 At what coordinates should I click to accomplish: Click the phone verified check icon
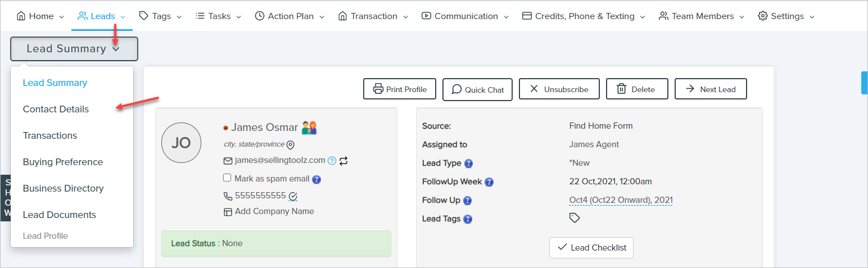[293, 196]
